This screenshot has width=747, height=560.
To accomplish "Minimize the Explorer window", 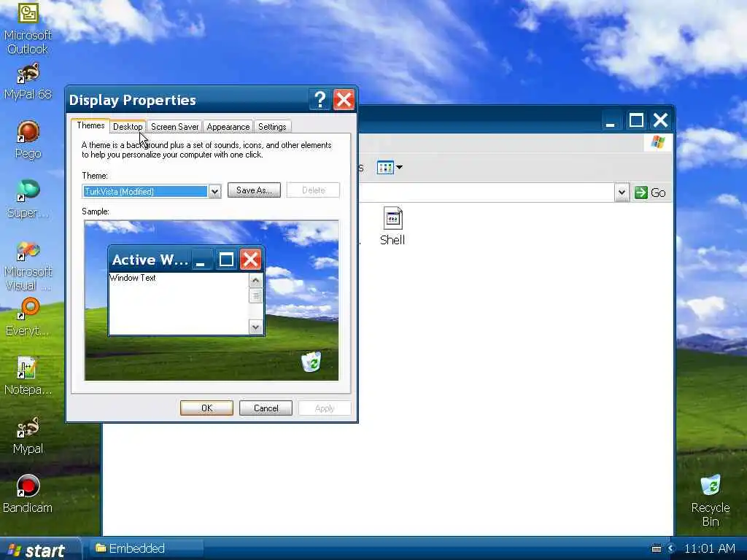I will pos(611,120).
